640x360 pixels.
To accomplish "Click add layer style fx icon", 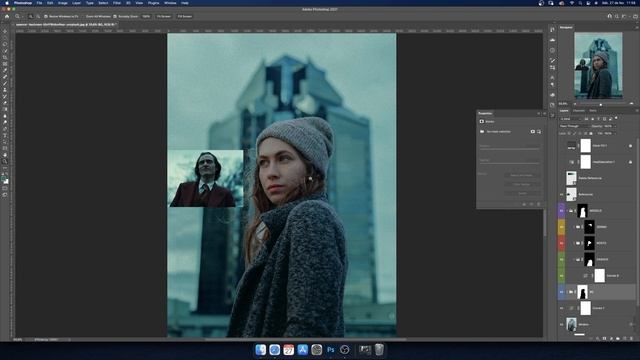I will (598, 338).
